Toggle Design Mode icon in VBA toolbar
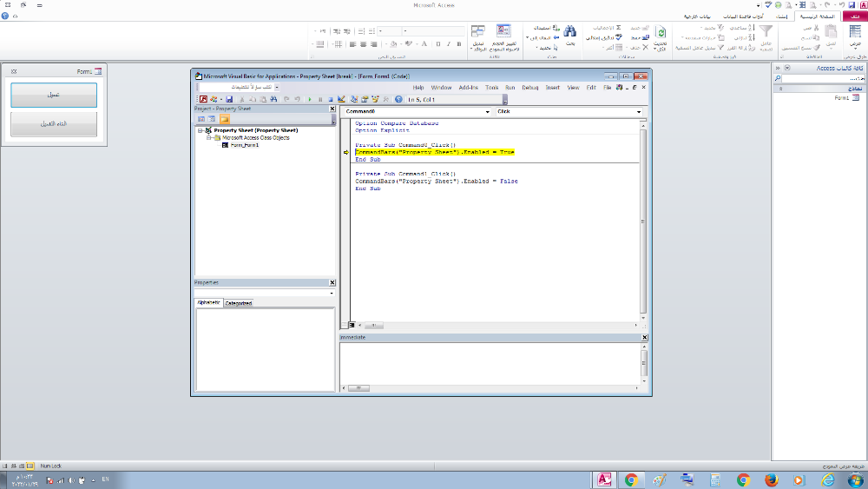 click(341, 100)
